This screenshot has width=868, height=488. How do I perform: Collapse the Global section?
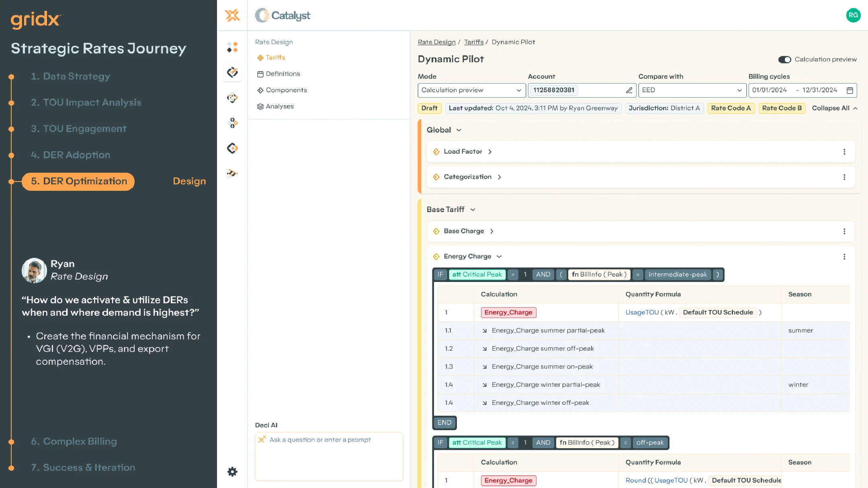point(459,130)
